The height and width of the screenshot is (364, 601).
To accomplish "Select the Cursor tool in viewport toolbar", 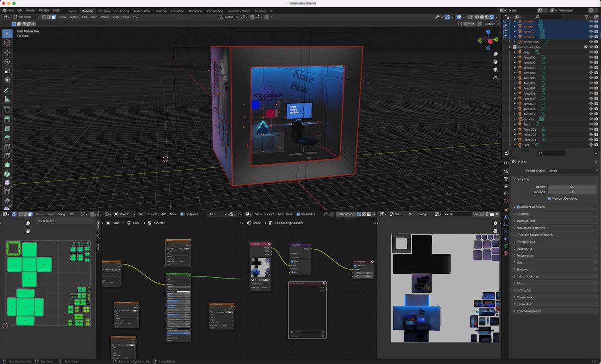I will pyautogui.click(x=7, y=43).
